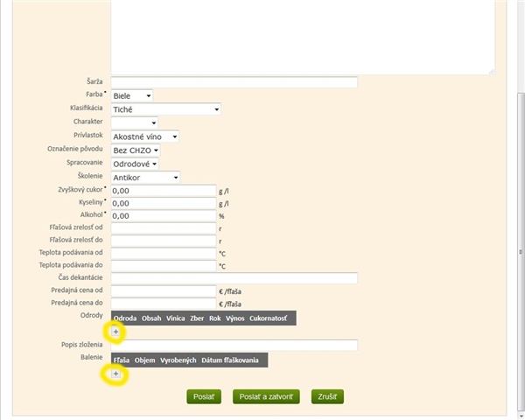Image resolution: width=525 pixels, height=420 pixels.
Task: Add a new row under Balenie table
Action: click(115, 374)
